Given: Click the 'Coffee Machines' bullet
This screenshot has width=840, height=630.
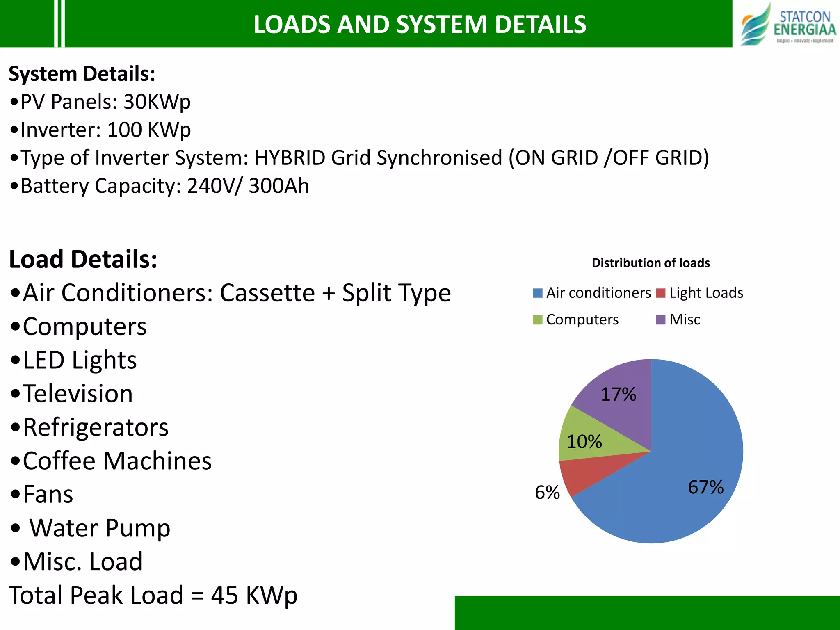Looking at the screenshot, I should pos(110,461).
